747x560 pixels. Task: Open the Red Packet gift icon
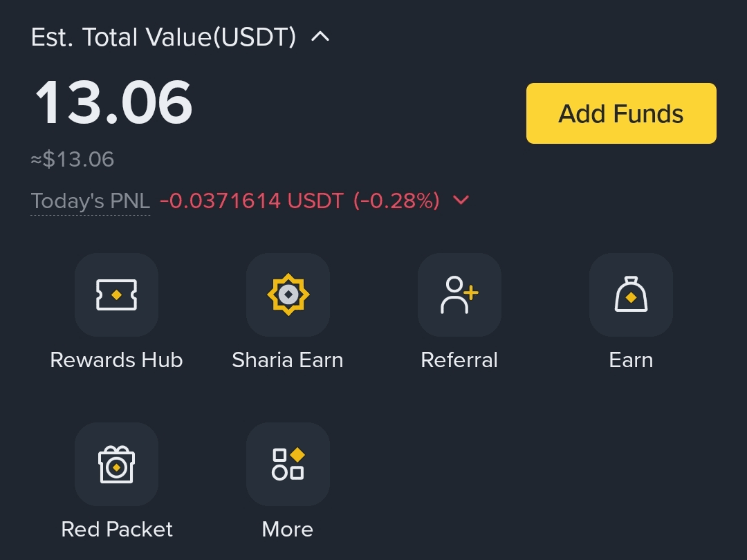pos(116,464)
